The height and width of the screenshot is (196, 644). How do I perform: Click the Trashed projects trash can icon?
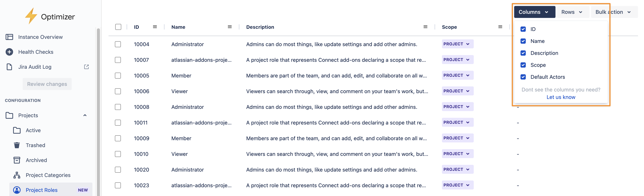point(17,145)
